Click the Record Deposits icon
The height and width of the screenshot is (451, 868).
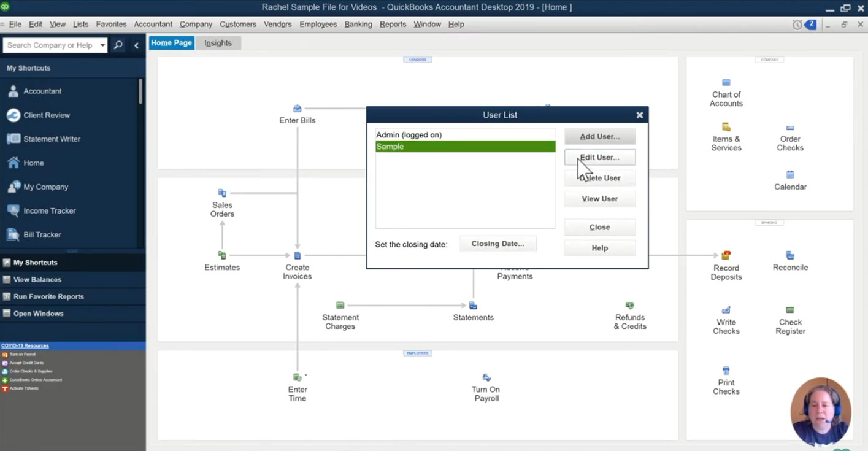pyautogui.click(x=726, y=255)
